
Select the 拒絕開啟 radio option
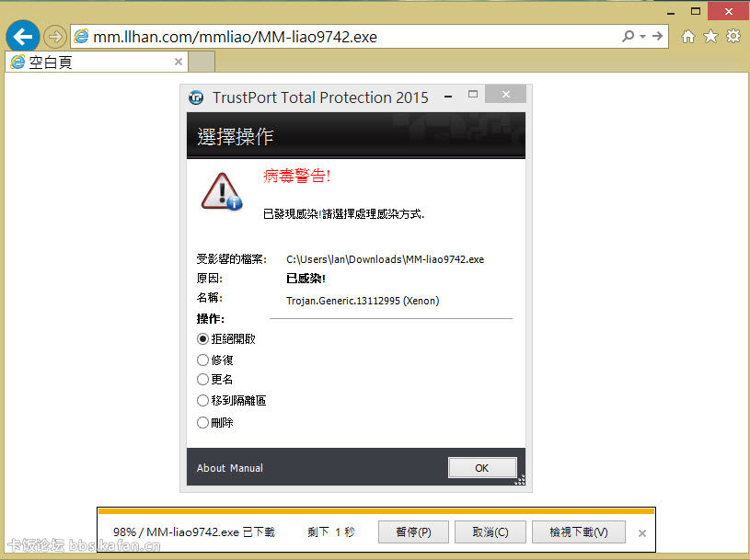point(203,339)
